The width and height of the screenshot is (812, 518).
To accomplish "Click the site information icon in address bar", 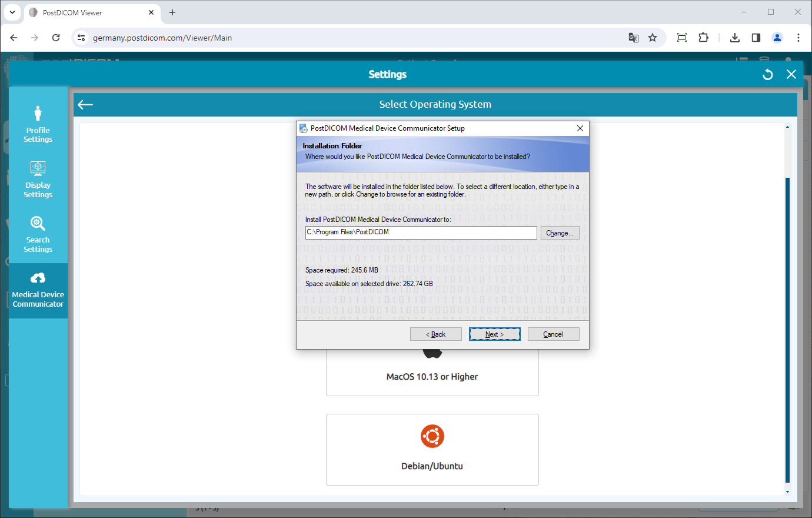I will coord(82,38).
